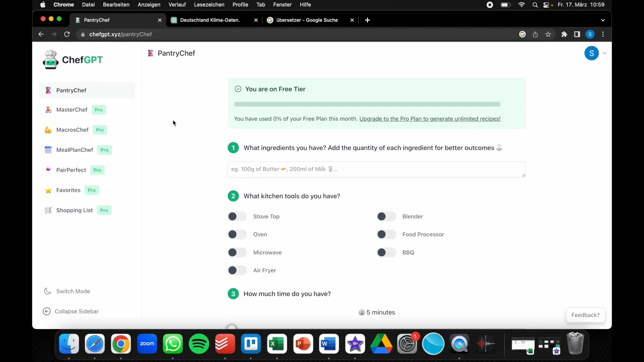644x362 pixels.
Task: Collapse the left sidebar panel
Action: (71, 311)
